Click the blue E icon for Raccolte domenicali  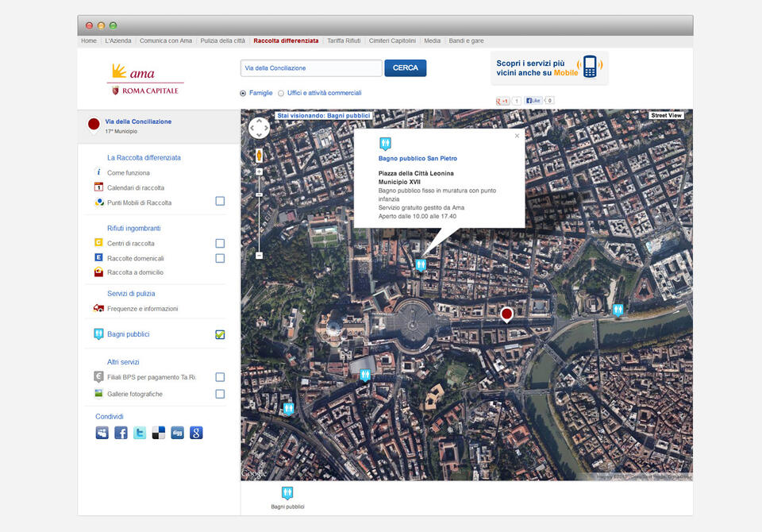pos(98,257)
